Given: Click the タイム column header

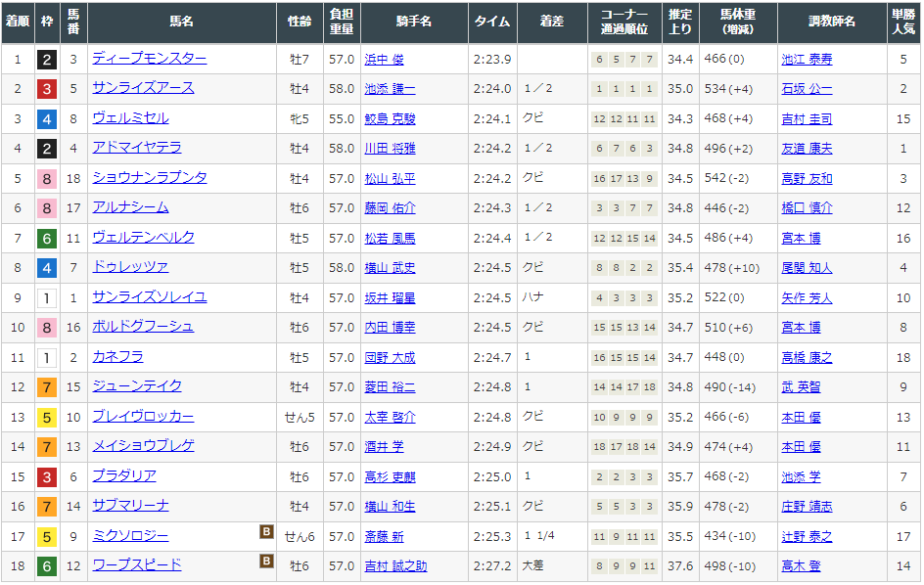Looking at the screenshot, I should (x=491, y=21).
